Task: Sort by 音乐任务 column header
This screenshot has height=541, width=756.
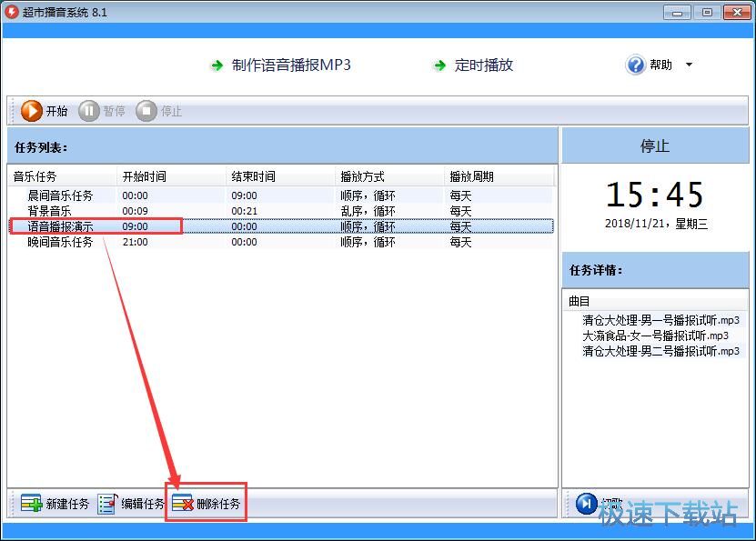Action: (62, 176)
